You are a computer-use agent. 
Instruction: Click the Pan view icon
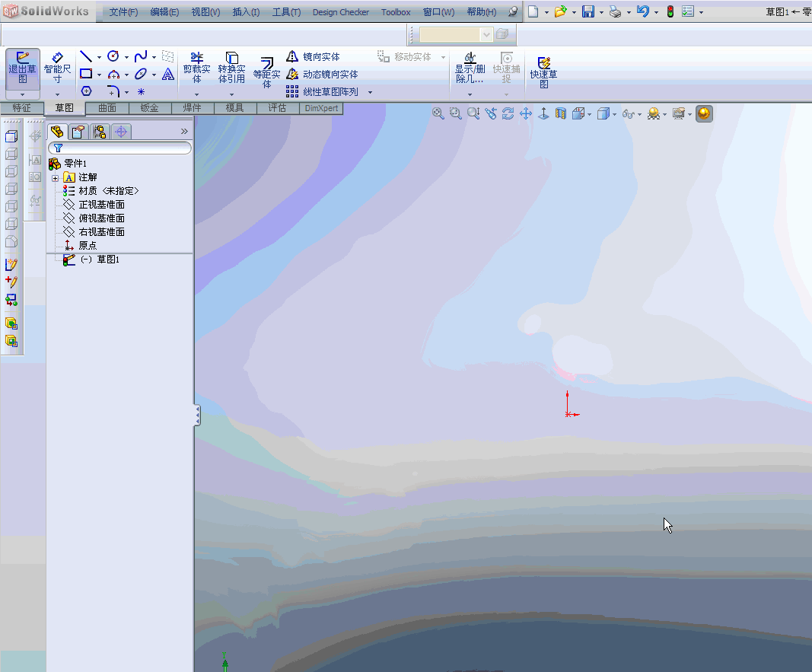coord(526,113)
